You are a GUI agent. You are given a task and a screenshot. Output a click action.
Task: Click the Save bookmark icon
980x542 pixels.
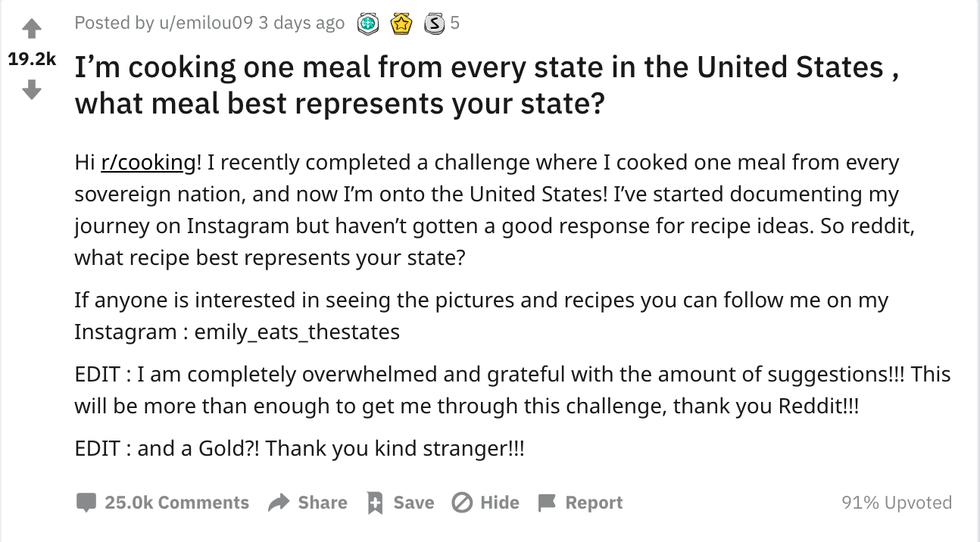pyautogui.click(x=375, y=503)
